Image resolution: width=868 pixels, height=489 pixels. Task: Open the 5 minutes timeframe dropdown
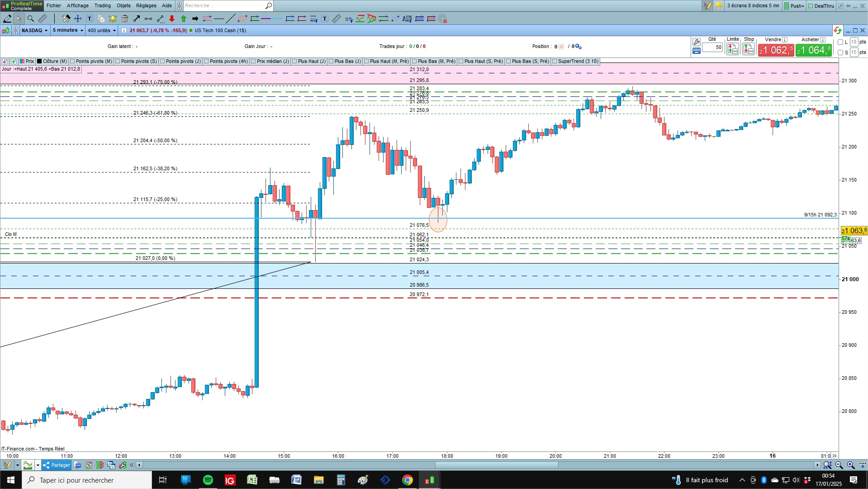[x=68, y=30]
